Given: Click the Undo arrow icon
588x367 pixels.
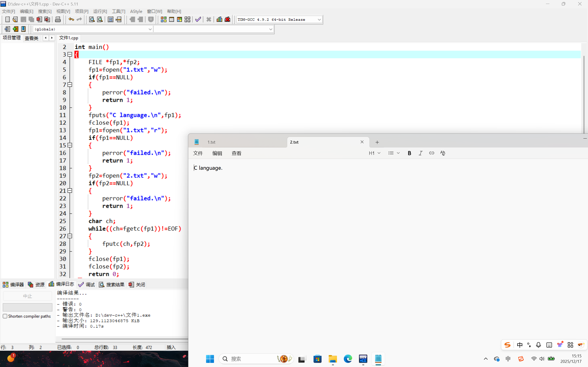Looking at the screenshot, I should pos(71,19).
